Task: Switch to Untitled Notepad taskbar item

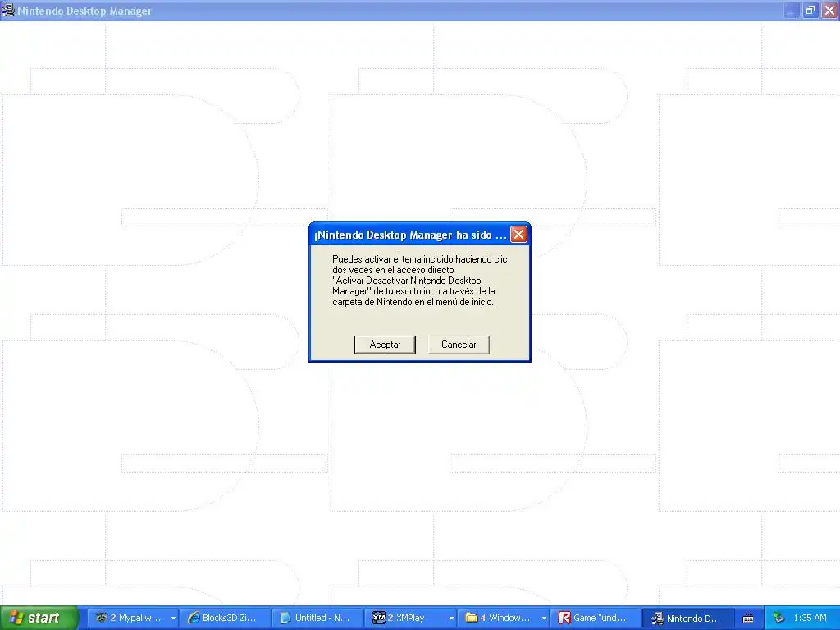Action: [317, 618]
